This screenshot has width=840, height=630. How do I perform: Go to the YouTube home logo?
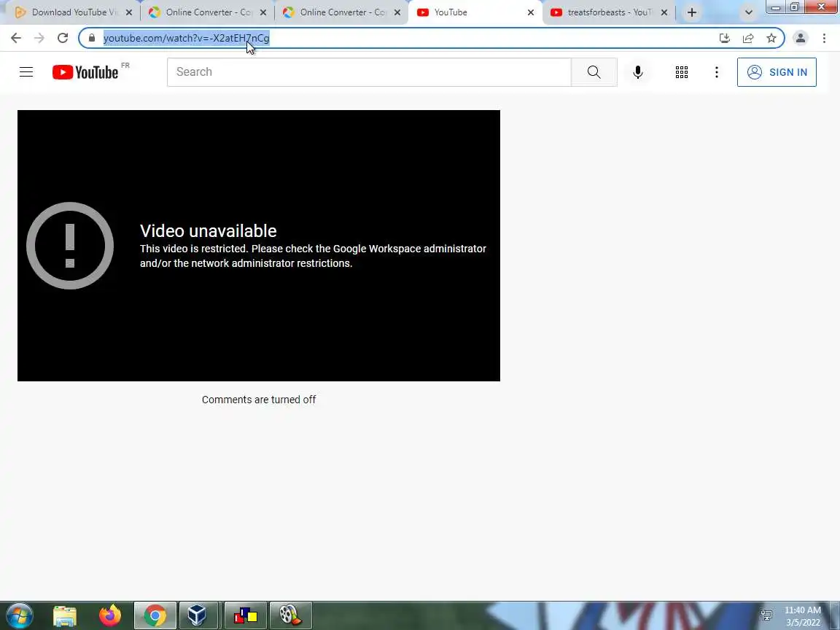point(86,72)
